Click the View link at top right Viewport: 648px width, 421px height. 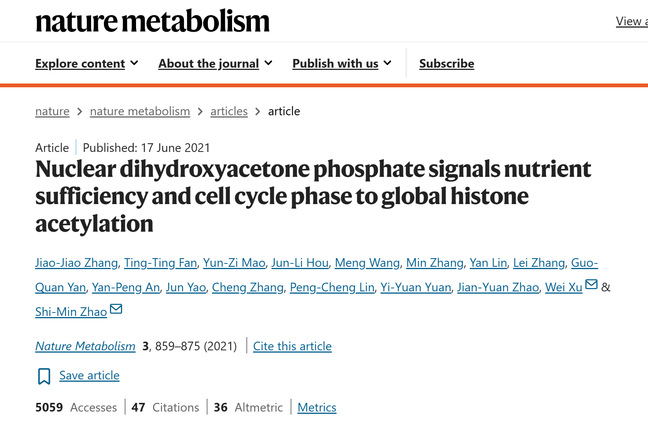point(631,21)
